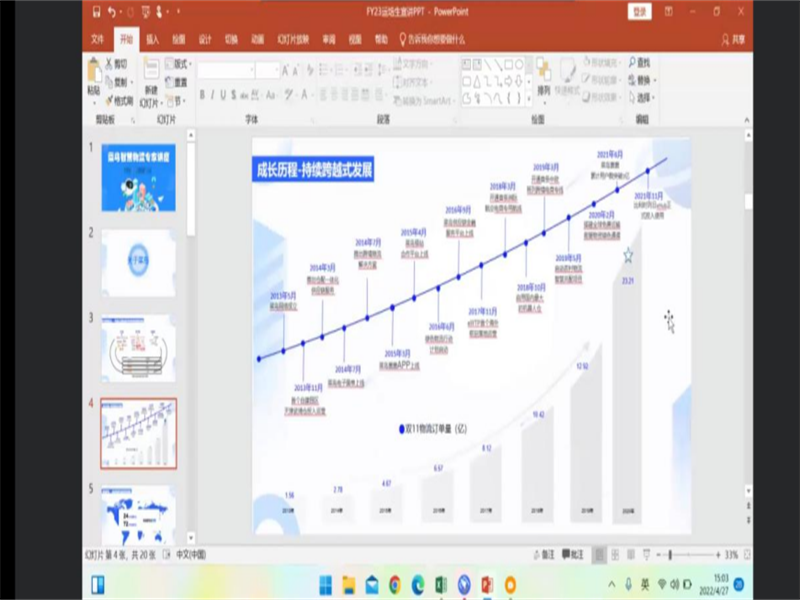The image size is (800, 600).
Task: Click the Find (查找) magnifier icon
Action: (x=634, y=62)
